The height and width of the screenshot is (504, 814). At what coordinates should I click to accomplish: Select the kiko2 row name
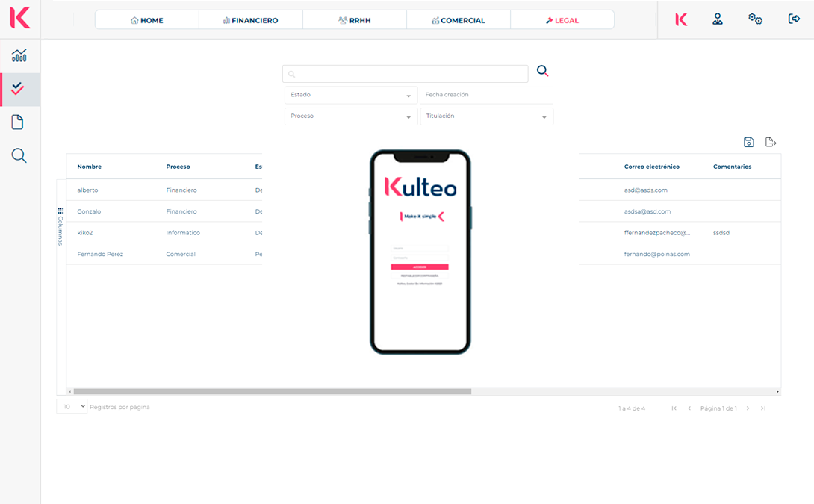[x=84, y=232]
